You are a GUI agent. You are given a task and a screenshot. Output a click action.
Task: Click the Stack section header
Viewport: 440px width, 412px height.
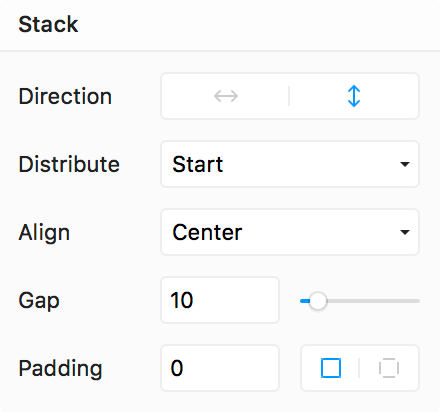(48, 24)
